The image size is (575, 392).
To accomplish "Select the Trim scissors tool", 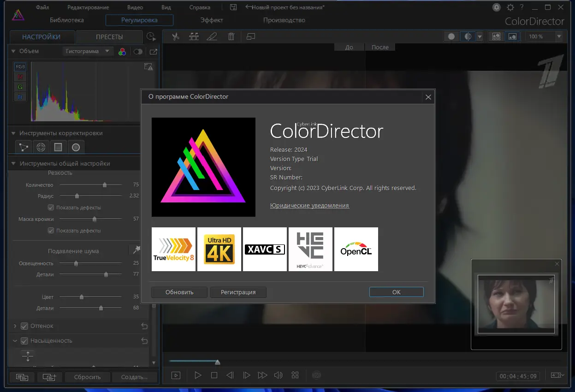I will pyautogui.click(x=175, y=36).
